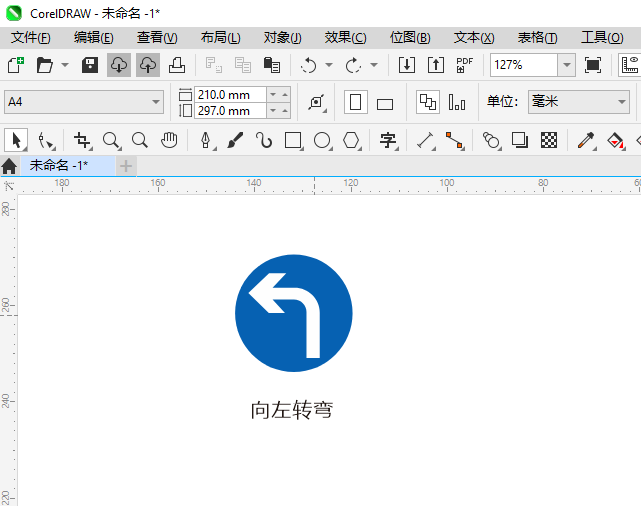
Task: Select the Interactive Fill bucket tool
Action: pos(615,141)
